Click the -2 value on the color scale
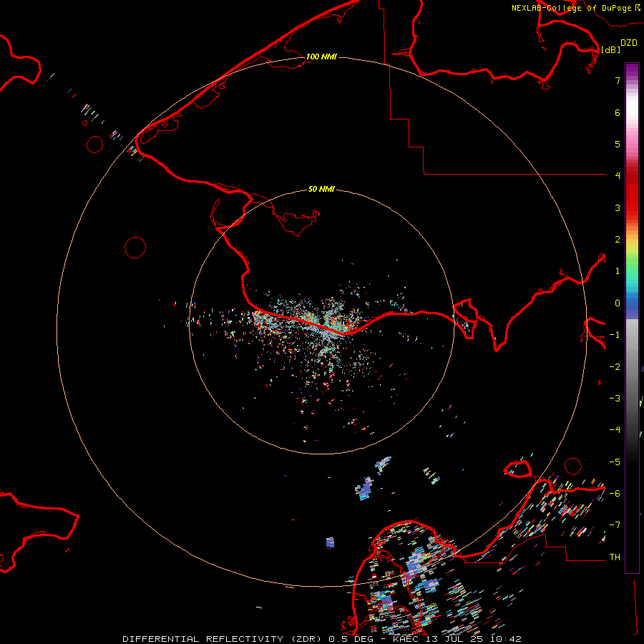644x644 pixels. [615, 367]
